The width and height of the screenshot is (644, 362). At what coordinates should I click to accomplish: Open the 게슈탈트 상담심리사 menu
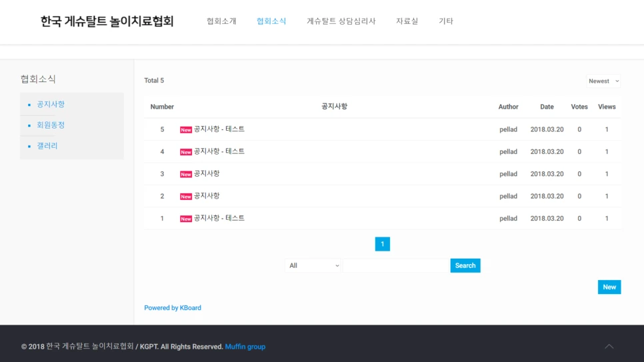341,21
